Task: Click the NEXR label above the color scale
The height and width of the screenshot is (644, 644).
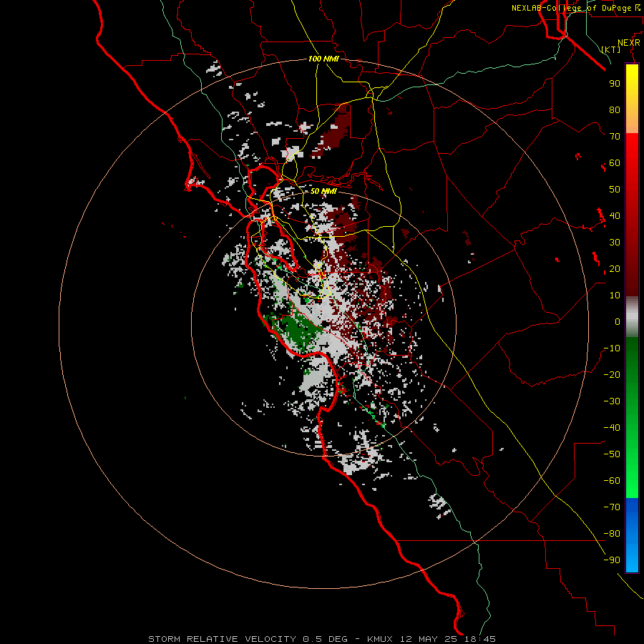Action: tap(629, 43)
